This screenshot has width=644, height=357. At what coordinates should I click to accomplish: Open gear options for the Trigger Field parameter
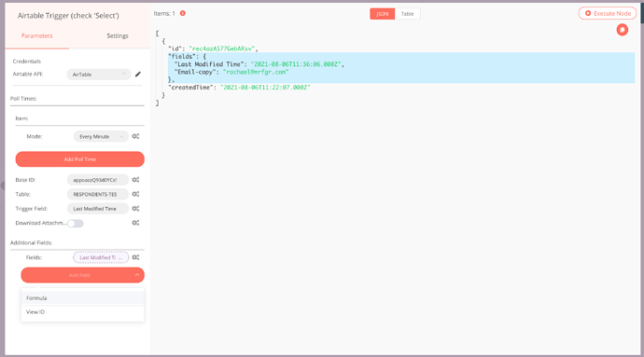pyautogui.click(x=135, y=209)
